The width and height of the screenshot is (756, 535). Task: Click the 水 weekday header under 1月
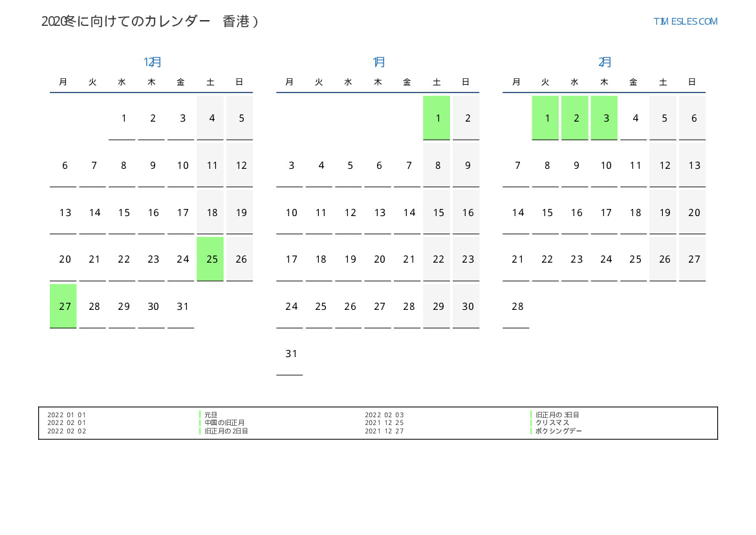tap(348, 82)
